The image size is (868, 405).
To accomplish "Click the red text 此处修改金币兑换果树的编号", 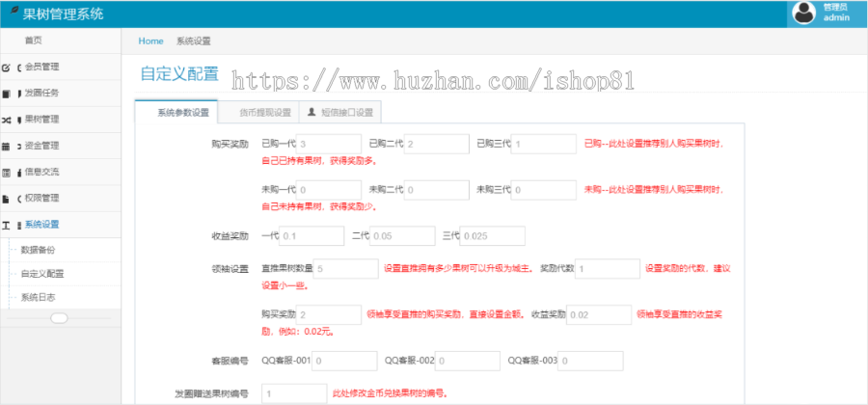I will [391, 394].
